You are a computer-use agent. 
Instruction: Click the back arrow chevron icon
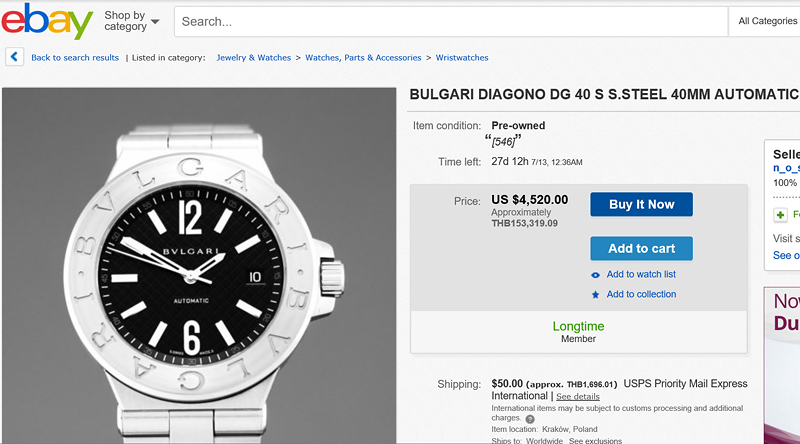14,57
